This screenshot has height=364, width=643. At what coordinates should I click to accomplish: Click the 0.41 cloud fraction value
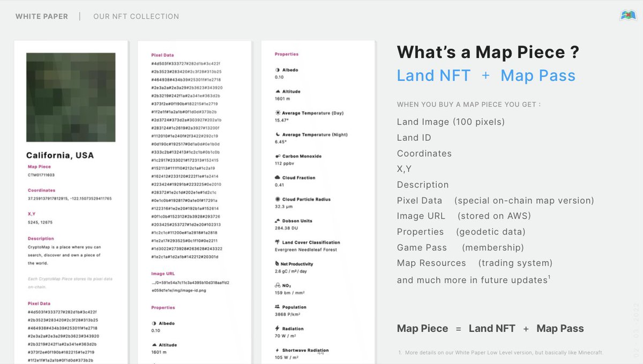pos(279,185)
